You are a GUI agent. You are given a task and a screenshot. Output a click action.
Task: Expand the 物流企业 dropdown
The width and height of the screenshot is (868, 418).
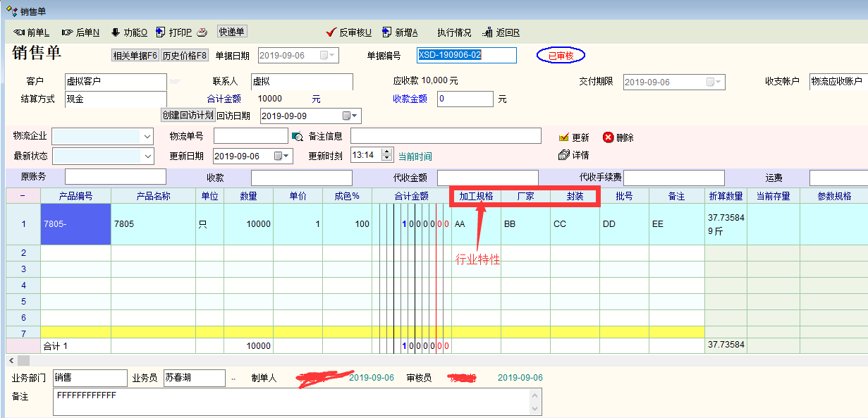[147, 136]
